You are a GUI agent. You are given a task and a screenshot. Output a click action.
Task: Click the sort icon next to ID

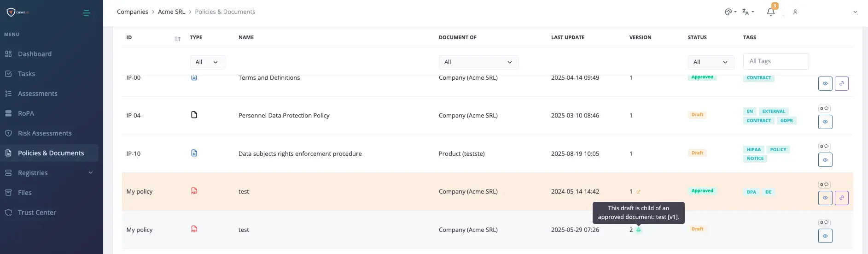coord(177,39)
